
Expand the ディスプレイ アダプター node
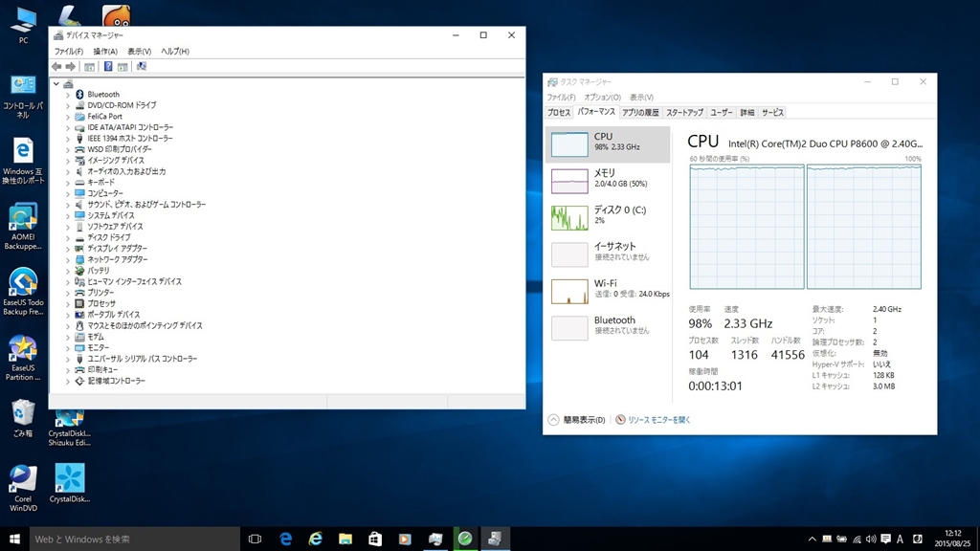click(68, 249)
